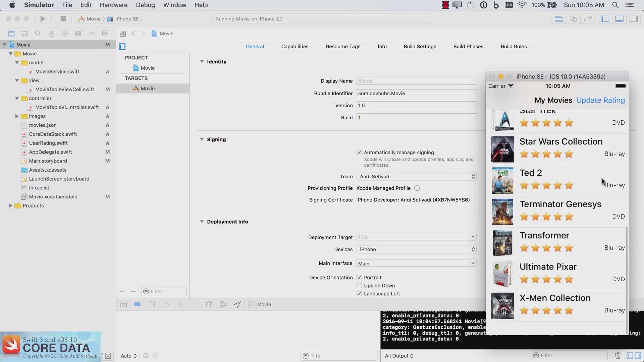This screenshot has height=362, width=644.
Task: Open the Devices dropdown
Action: click(x=416, y=249)
